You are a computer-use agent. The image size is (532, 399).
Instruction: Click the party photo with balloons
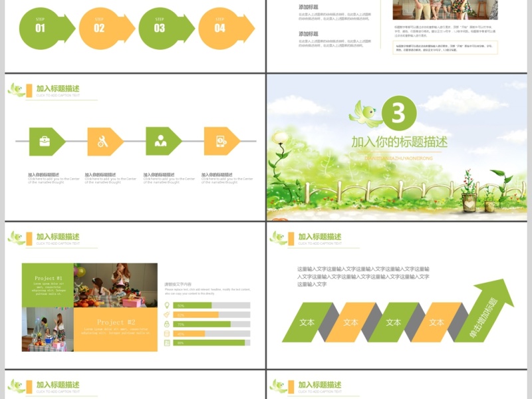coord(115,285)
